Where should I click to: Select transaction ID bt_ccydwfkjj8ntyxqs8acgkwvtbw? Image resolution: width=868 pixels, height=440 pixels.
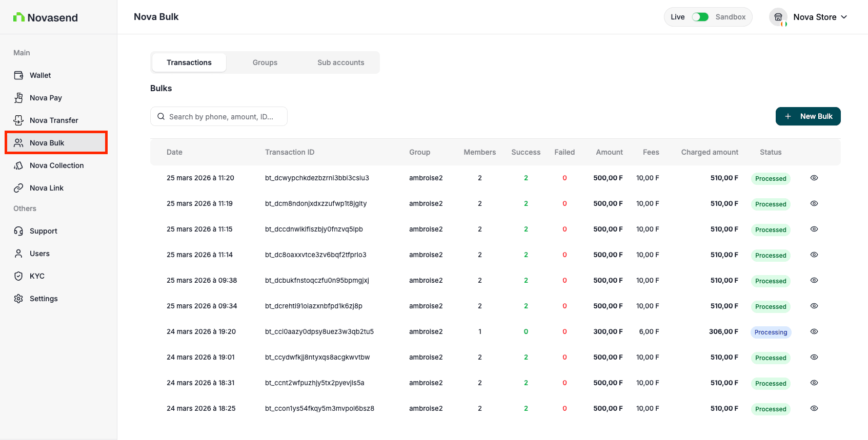[x=317, y=357]
